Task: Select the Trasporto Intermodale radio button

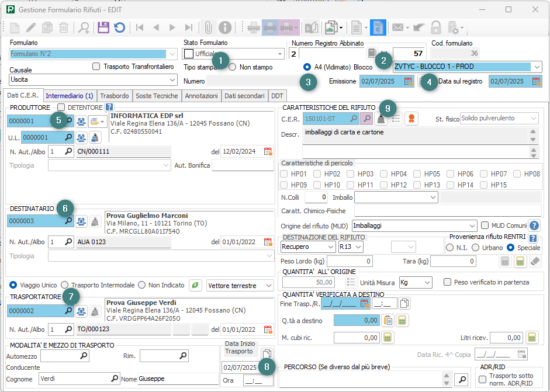Action: [65, 285]
